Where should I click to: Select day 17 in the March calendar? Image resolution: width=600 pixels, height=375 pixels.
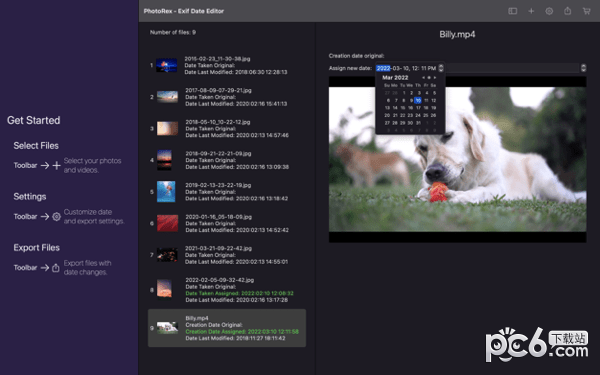[418, 108]
